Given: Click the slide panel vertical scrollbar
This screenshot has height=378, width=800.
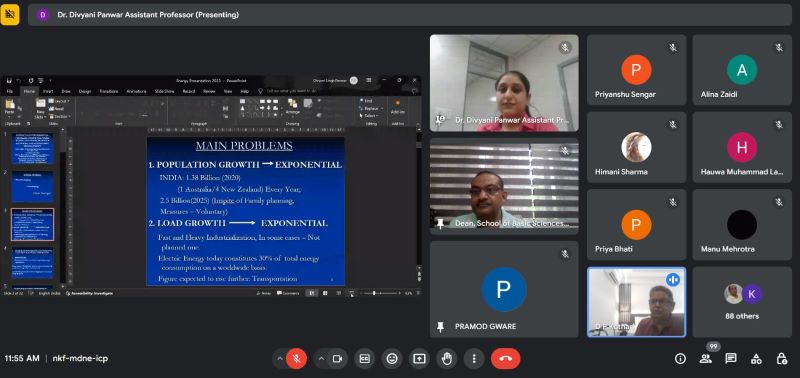Looking at the screenshot, I should pos(63,207).
